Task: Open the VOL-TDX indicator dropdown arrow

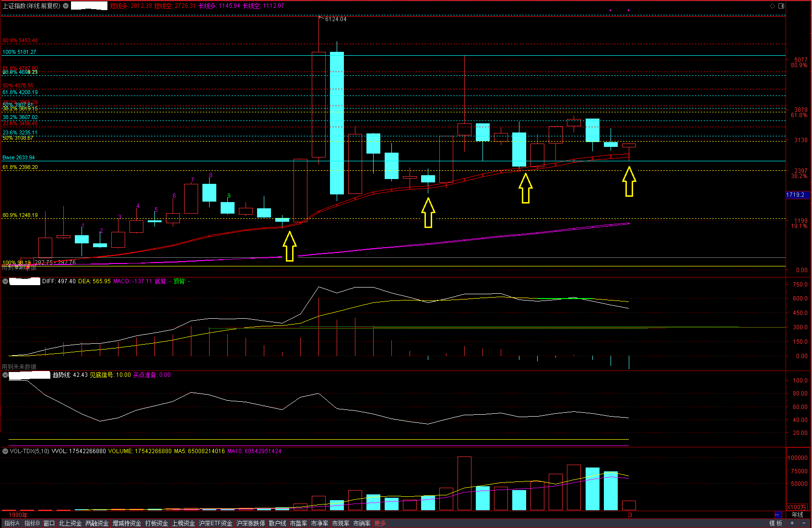Action: [5, 451]
